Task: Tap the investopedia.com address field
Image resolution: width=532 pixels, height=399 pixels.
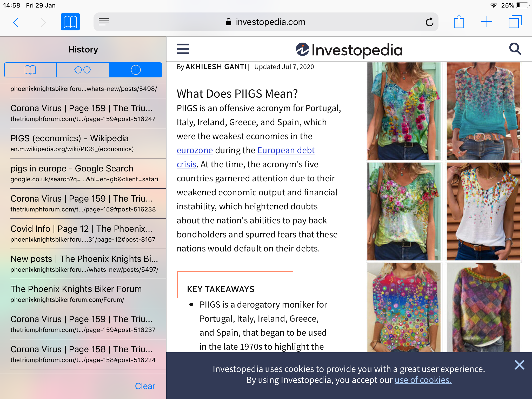Action: click(x=270, y=22)
